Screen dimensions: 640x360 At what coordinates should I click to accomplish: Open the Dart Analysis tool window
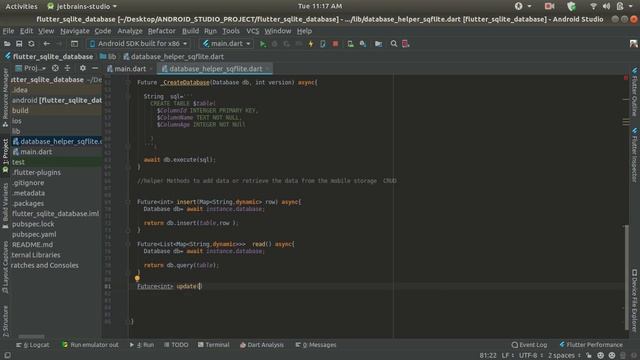262,345
